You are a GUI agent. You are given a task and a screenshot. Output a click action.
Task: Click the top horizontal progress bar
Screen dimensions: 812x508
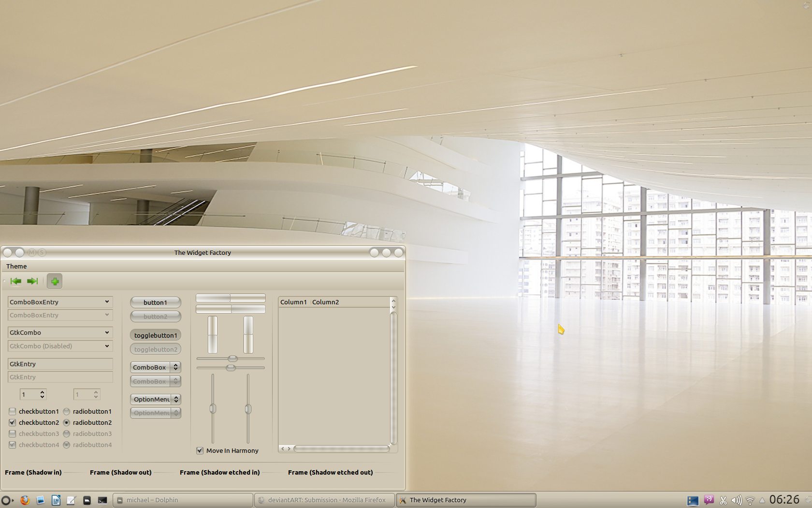(x=231, y=298)
